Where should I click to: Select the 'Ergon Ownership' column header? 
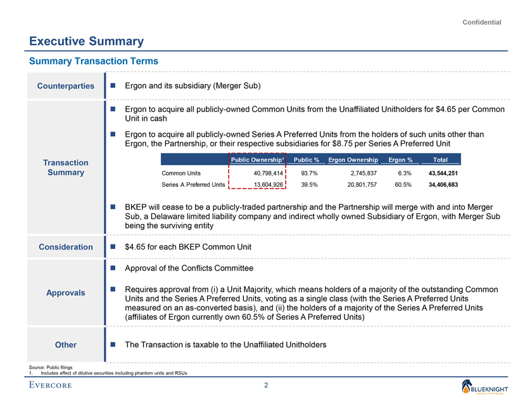click(353, 160)
